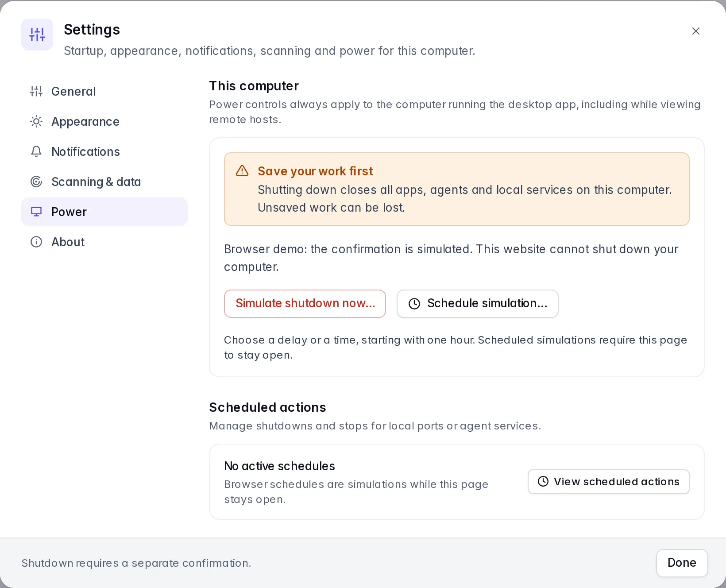Open View scheduled actions
The height and width of the screenshot is (588, 726).
coord(609,482)
